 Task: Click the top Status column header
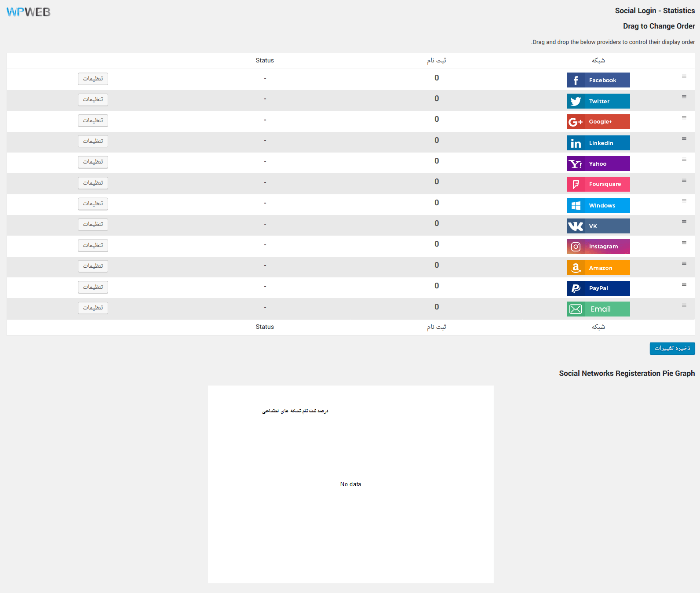point(265,61)
